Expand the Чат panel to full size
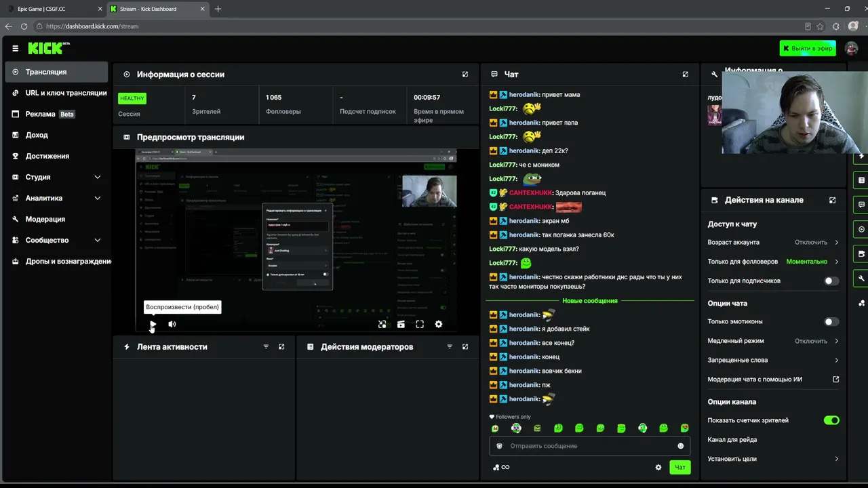Viewport: 868px width, 488px height. pos(686,75)
